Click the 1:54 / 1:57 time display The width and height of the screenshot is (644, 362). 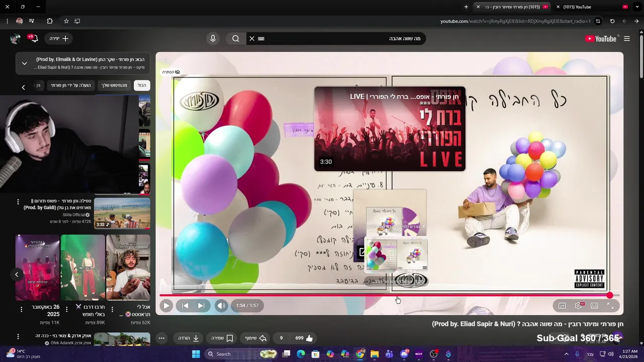coord(247,306)
